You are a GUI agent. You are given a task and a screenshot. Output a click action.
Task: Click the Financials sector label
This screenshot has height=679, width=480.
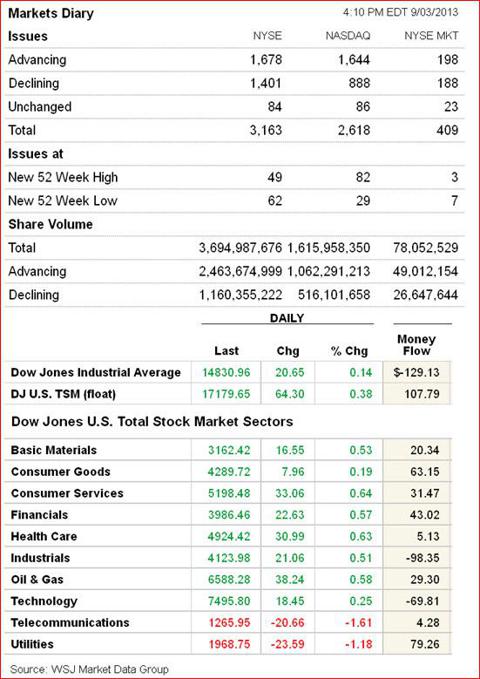coord(39,515)
